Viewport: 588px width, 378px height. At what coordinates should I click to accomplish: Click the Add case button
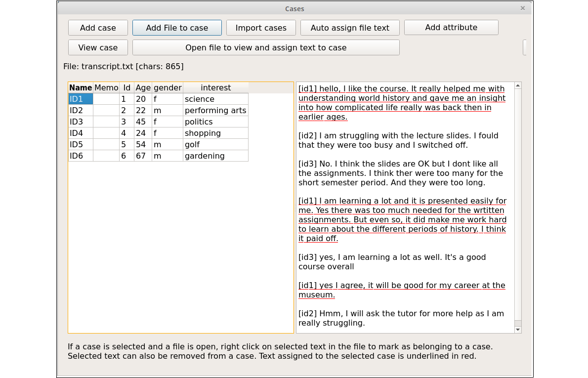[98, 28]
